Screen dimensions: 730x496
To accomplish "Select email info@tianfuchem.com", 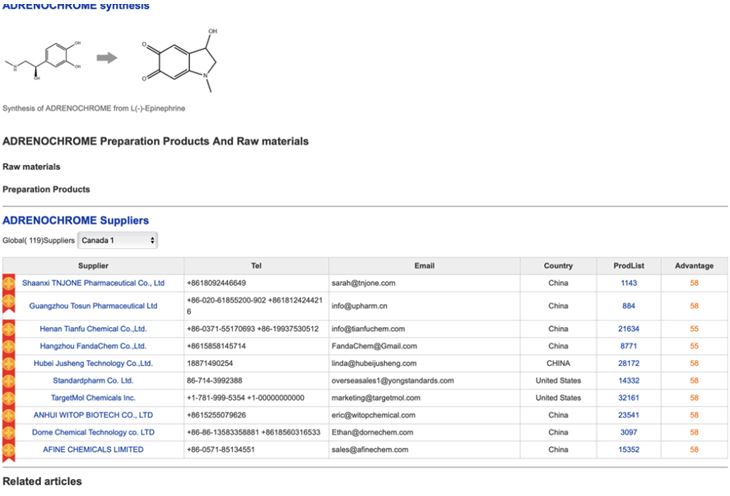I will [x=368, y=328].
